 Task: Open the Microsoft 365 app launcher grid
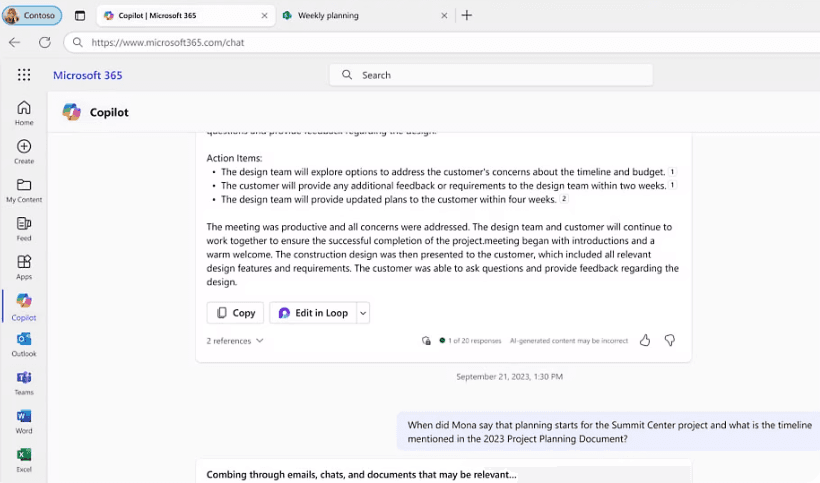[x=24, y=75]
